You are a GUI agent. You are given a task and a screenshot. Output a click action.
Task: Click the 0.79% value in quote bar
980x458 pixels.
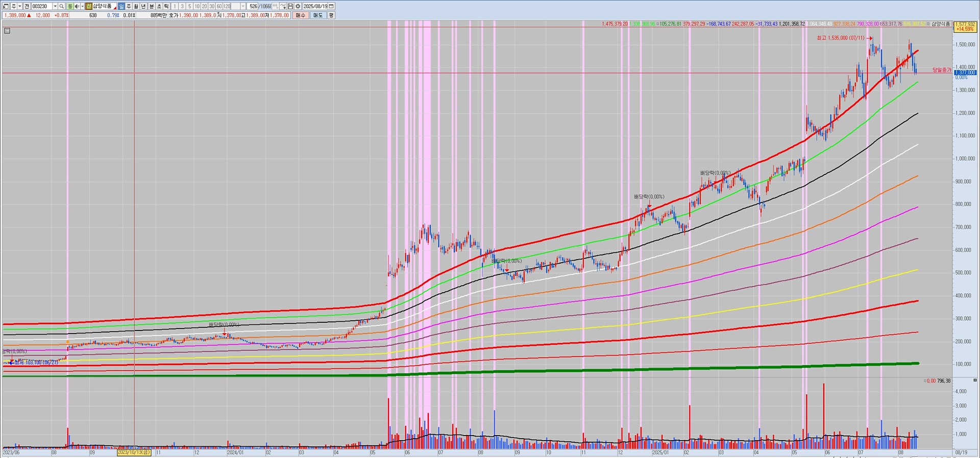113,15
